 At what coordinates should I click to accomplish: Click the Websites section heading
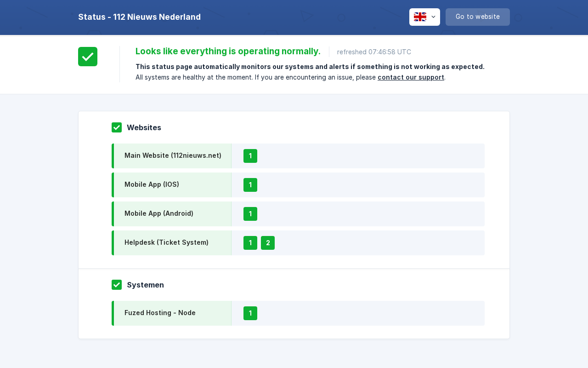tap(144, 127)
